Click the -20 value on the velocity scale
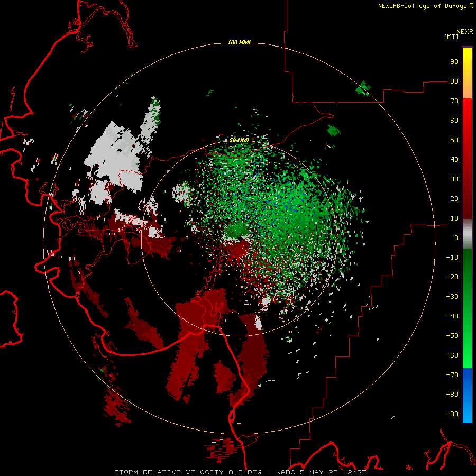This screenshot has height=476, width=476. tap(452, 277)
